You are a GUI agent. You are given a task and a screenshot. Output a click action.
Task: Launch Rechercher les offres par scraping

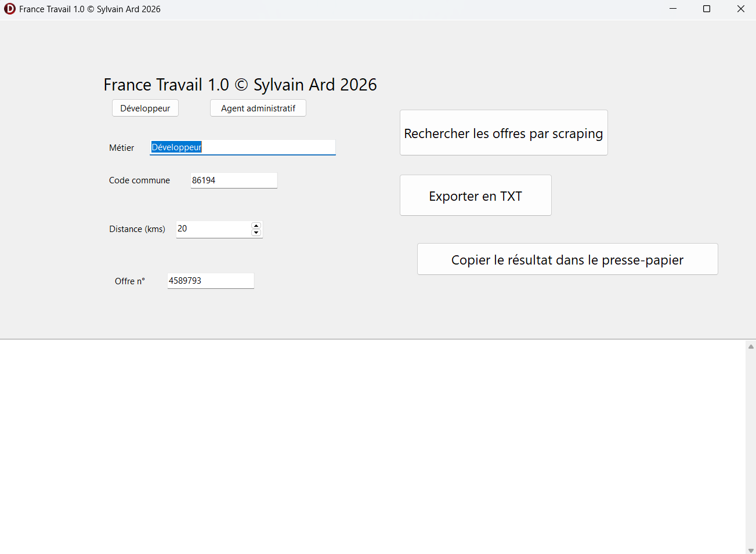click(504, 133)
